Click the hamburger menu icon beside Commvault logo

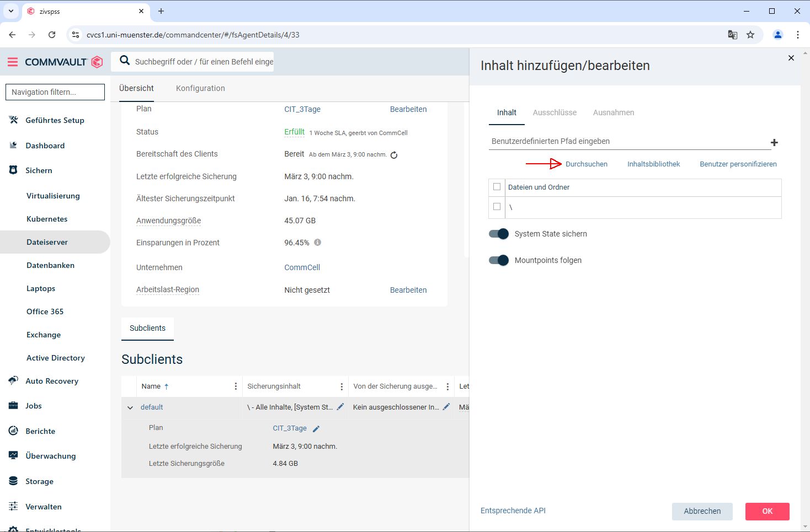tap(12, 62)
